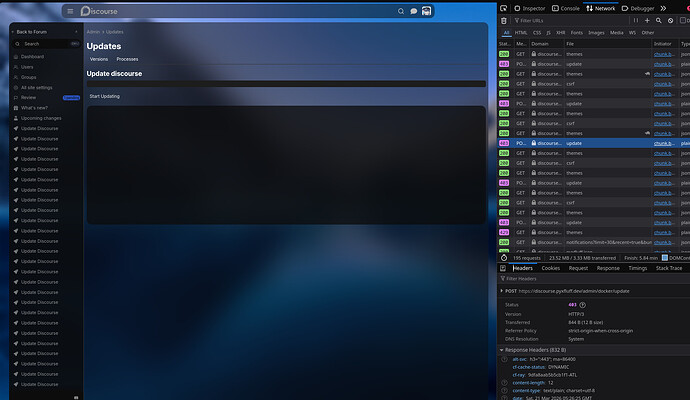Screen dimensions: 690x400
Task: Click the Discourse logo in header
Action: click(x=99, y=11)
